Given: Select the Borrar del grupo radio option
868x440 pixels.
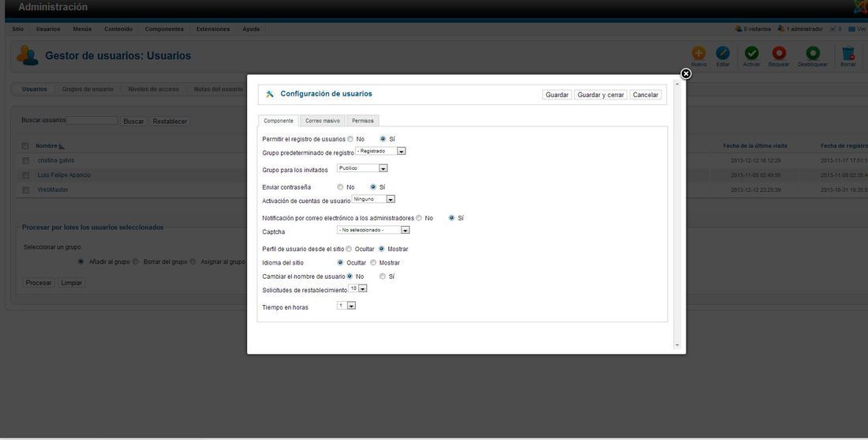Looking at the screenshot, I should coord(136,261).
